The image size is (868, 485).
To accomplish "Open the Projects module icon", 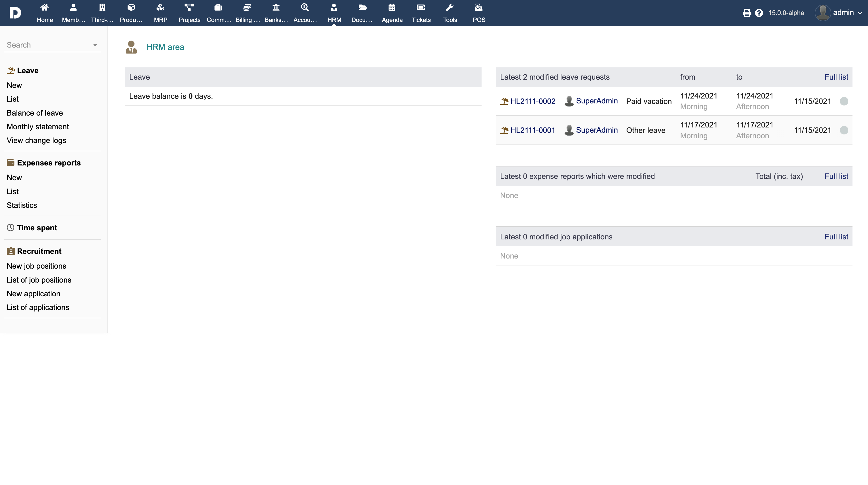I will tap(189, 7).
